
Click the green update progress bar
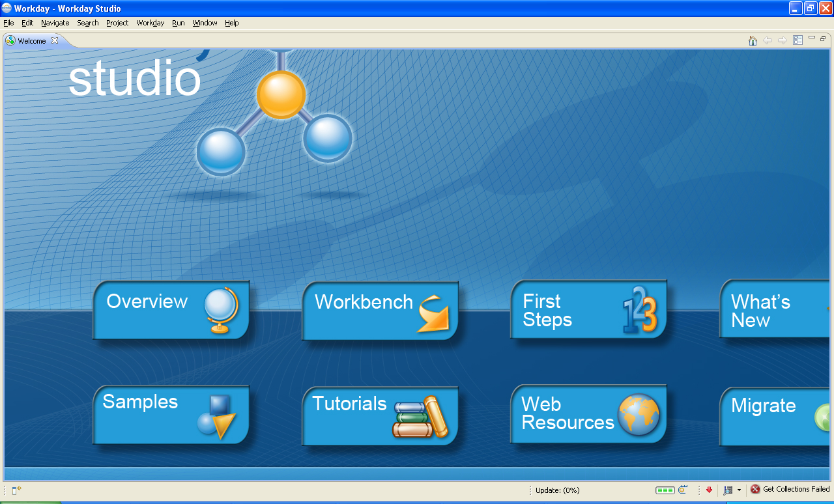pos(665,490)
